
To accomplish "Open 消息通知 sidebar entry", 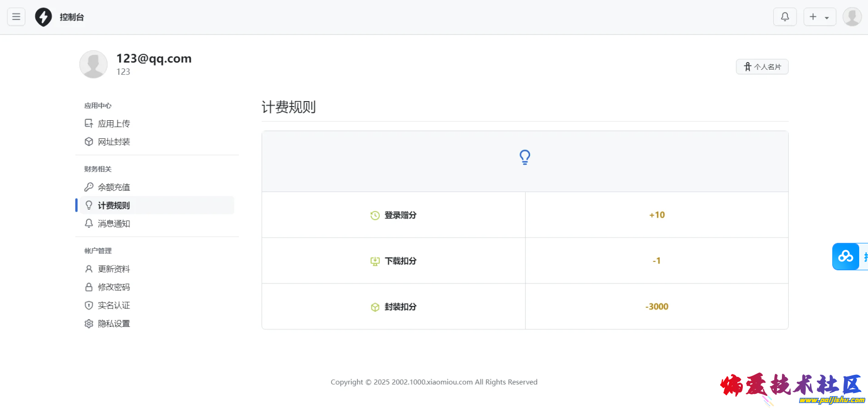I will [x=113, y=223].
